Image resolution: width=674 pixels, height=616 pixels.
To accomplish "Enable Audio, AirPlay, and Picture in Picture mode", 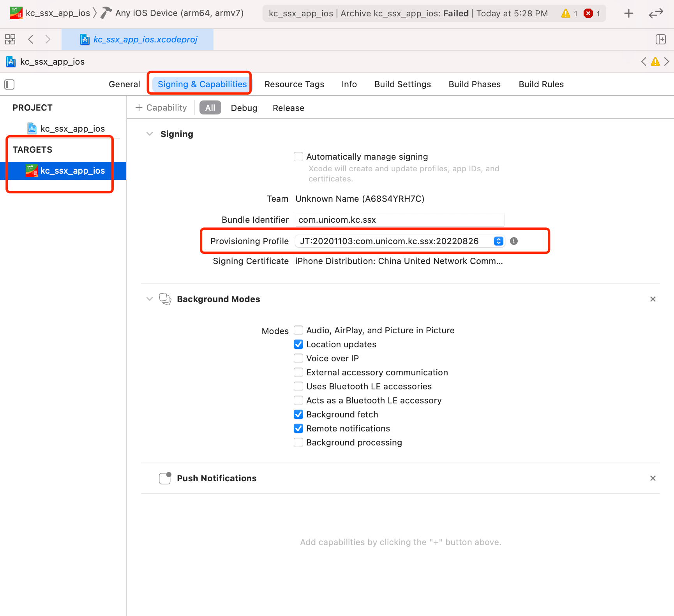I will point(298,330).
